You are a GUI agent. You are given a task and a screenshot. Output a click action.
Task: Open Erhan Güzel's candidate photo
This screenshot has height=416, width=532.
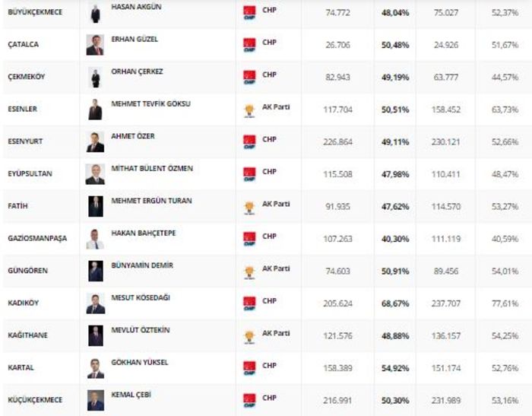click(x=95, y=45)
